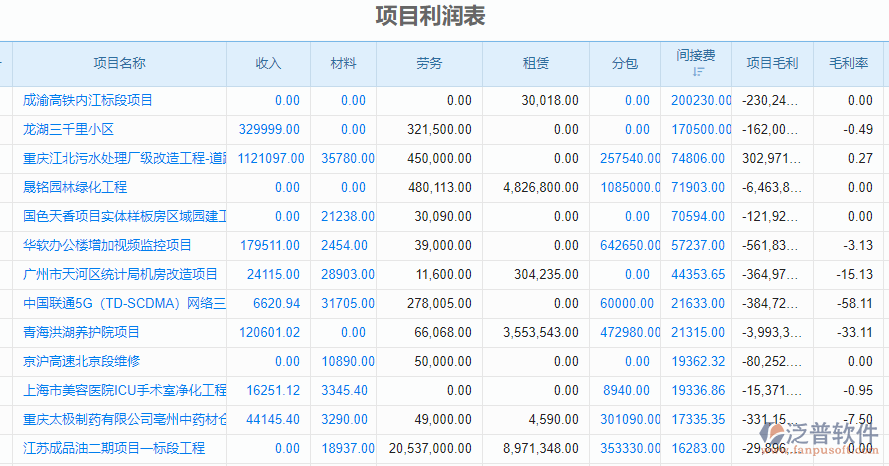Click the 项目名称 column header
This screenshot has height=466, width=889.
coord(119,63)
